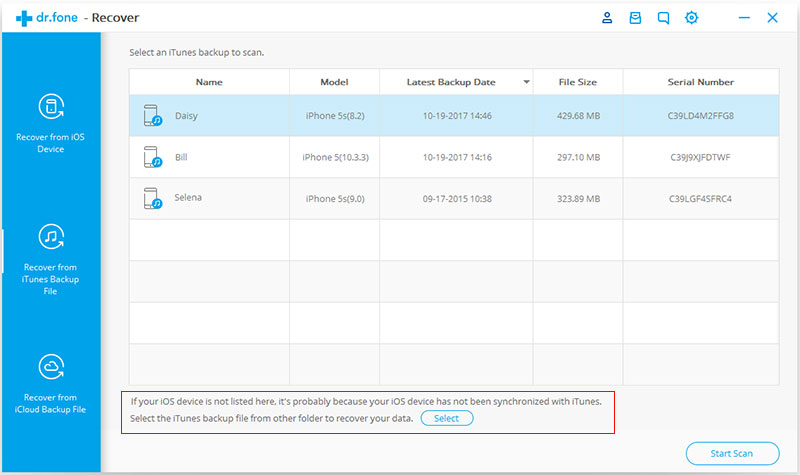Open the Recover from iOS Device tab label

tap(51, 143)
